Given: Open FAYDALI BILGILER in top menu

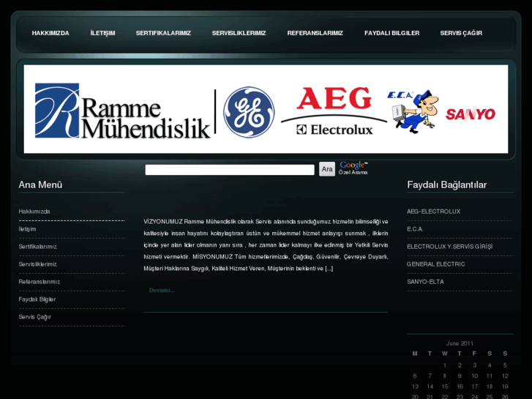Looking at the screenshot, I should point(392,33).
